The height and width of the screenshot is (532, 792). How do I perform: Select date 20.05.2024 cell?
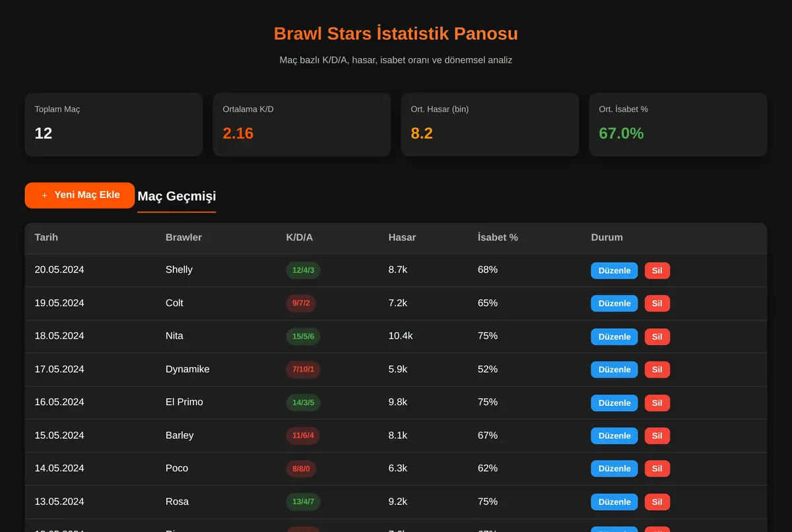(x=59, y=270)
